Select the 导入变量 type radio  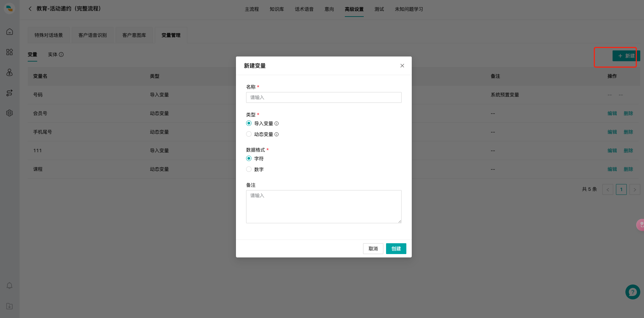249,123
